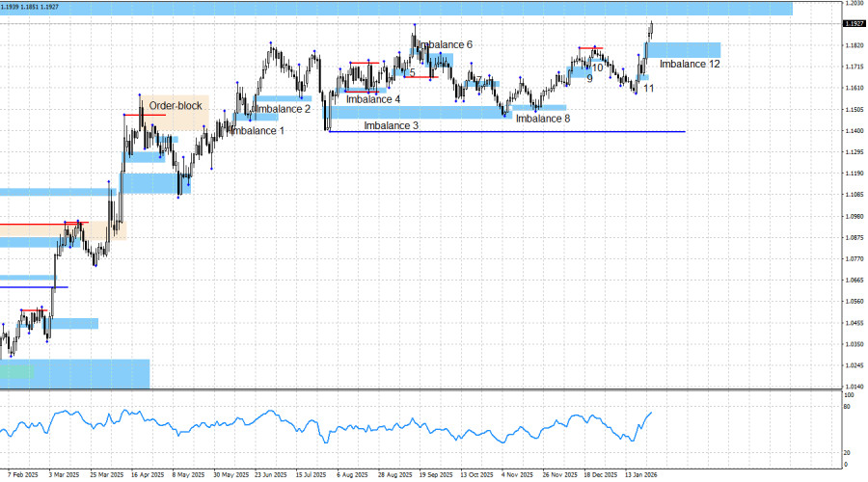Click the 'Imbalance 6' label
This screenshot has width=868, height=482.
(x=446, y=44)
